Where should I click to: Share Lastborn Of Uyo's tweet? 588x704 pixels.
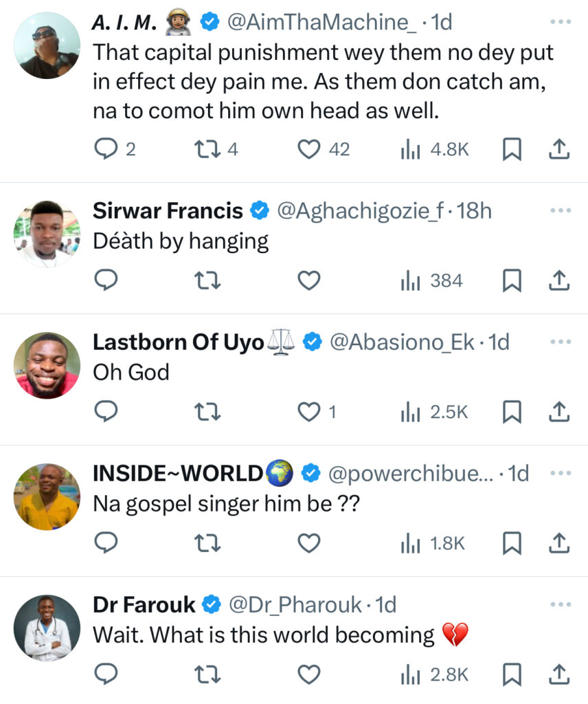[x=560, y=411]
